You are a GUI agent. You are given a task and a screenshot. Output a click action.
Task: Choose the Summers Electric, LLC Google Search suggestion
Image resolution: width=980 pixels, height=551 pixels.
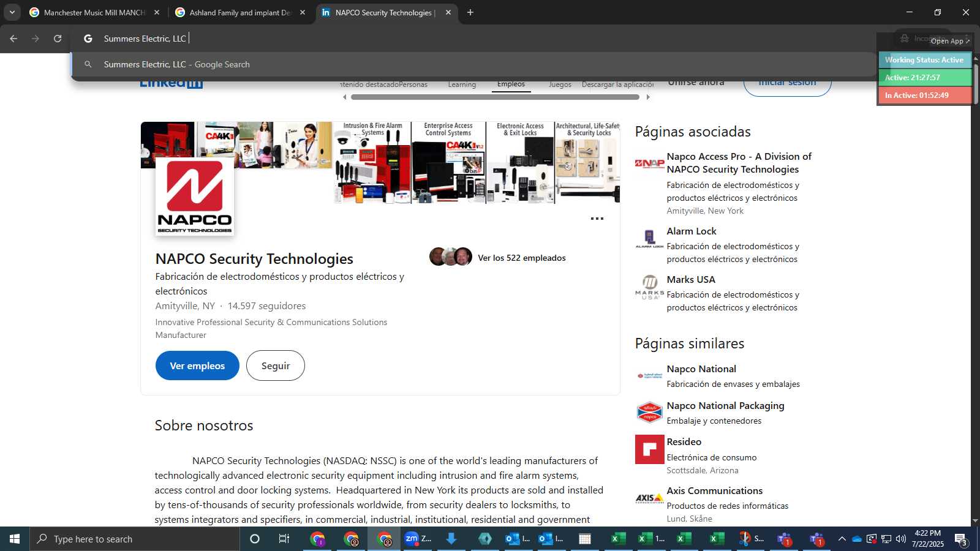coord(474,64)
